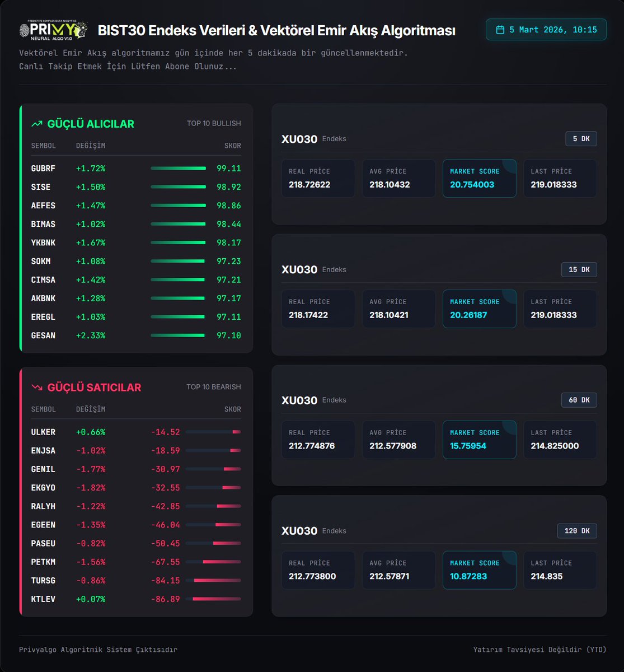Click the AKBNK symbol

coord(43,298)
